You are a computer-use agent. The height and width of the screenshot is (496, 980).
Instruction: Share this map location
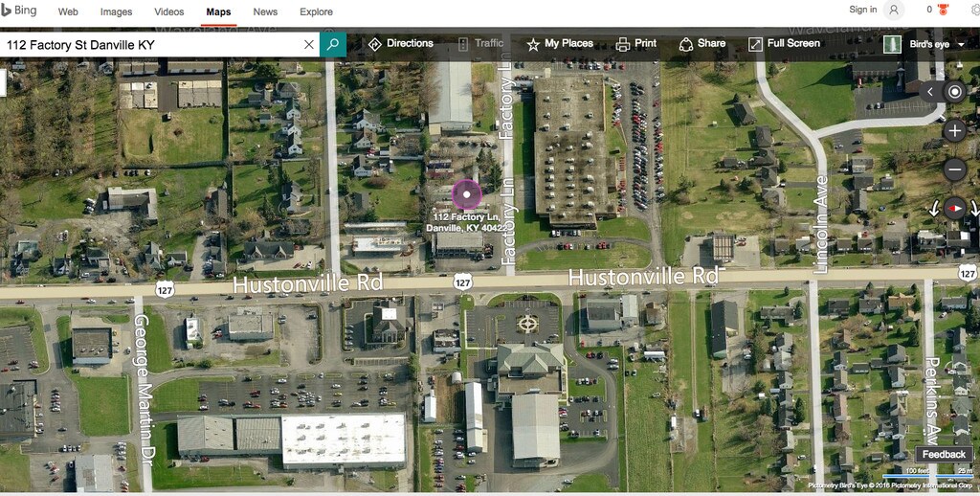click(x=702, y=44)
